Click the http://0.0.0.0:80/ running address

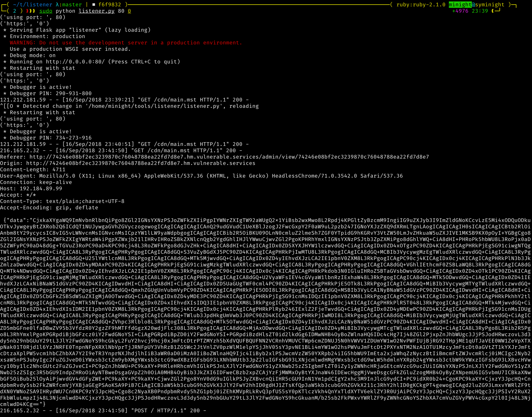pyautogui.click(x=75, y=62)
